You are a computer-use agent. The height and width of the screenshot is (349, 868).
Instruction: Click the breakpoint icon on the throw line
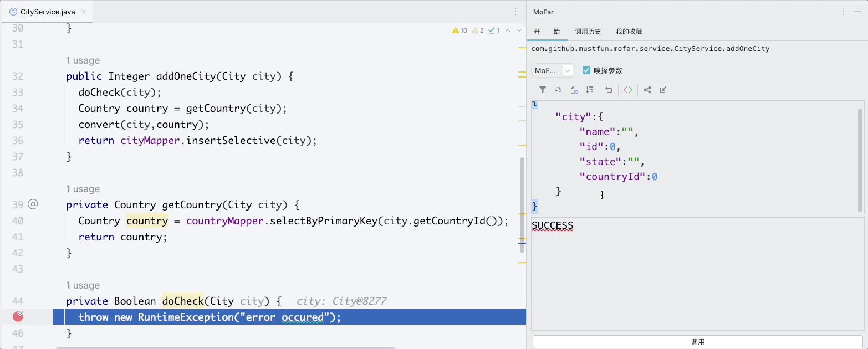[x=18, y=316]
